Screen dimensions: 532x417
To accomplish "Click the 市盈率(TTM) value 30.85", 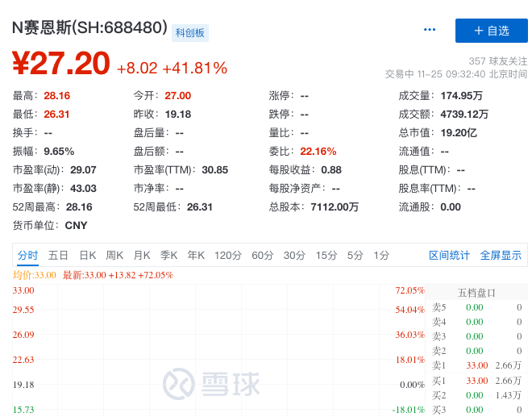I will [214, 170].
